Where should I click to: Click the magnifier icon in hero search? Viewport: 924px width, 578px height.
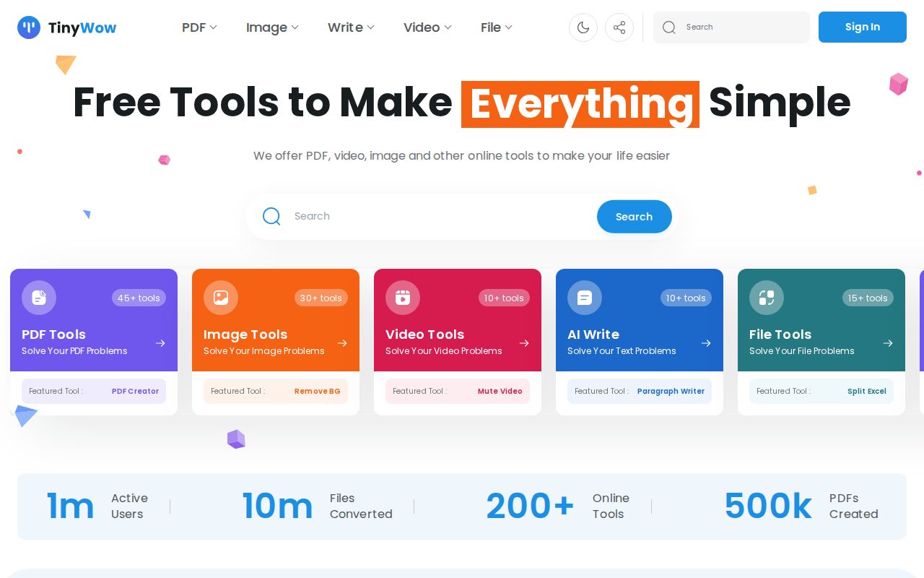tap(271, 216)
